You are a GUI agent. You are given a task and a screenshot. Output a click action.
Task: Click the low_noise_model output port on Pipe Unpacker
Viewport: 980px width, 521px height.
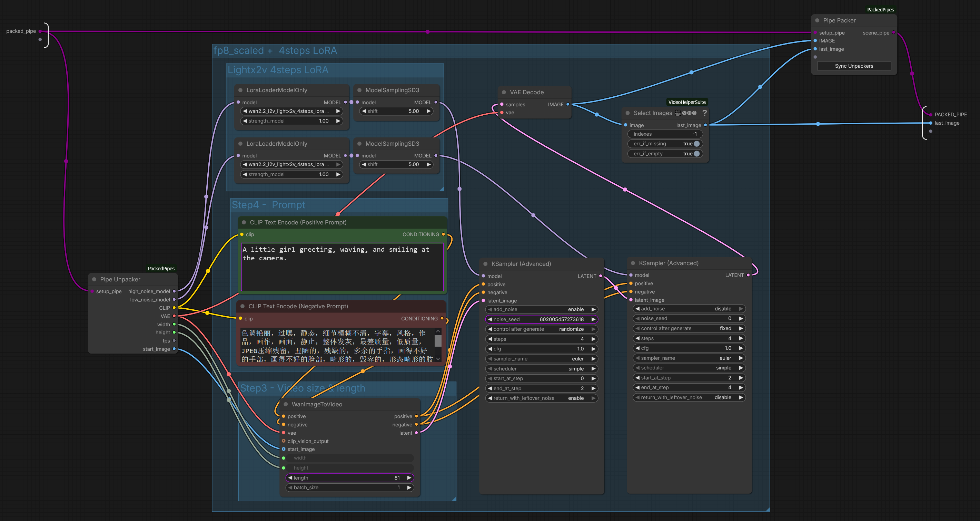point(174,300)
